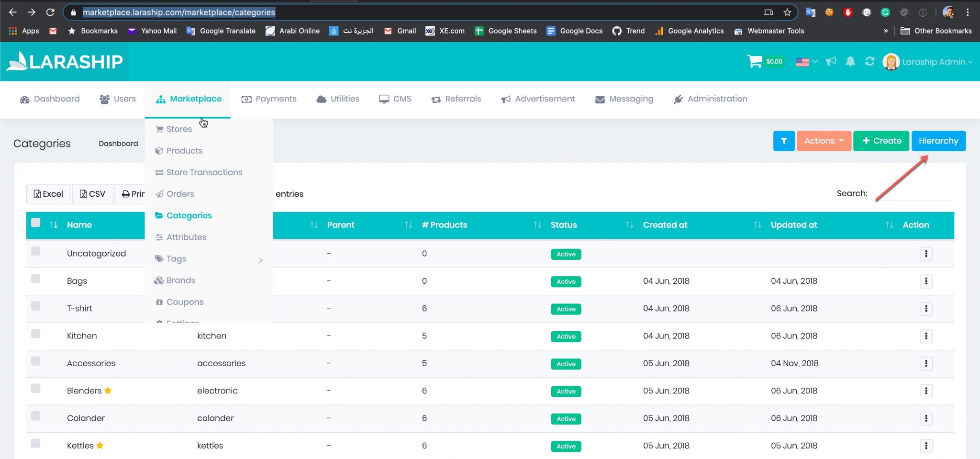980x459 pixels.
Task: Check the Bags row checkbox
Action: (35, 279)
